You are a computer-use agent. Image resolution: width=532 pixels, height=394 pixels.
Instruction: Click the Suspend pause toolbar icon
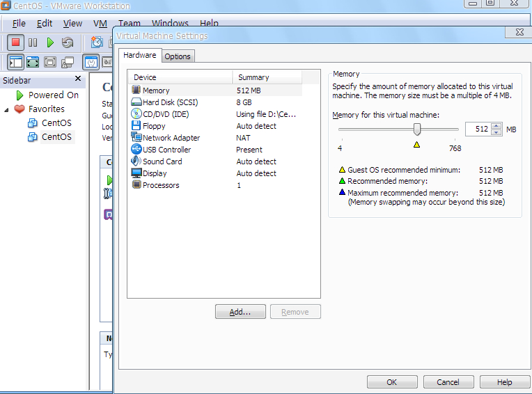coord(33,42)
